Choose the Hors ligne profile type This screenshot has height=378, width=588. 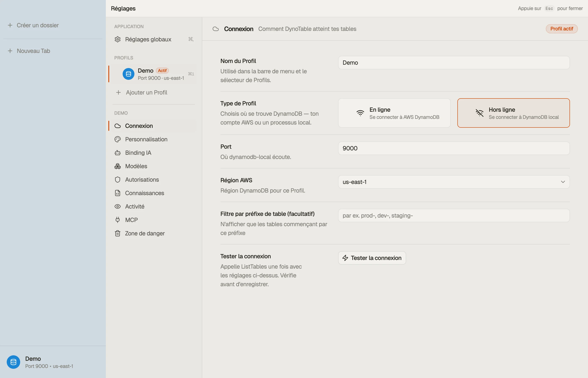coord(513,113)
